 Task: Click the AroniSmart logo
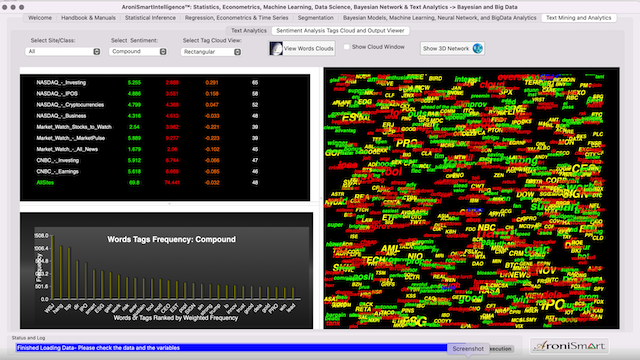[569, 346]
